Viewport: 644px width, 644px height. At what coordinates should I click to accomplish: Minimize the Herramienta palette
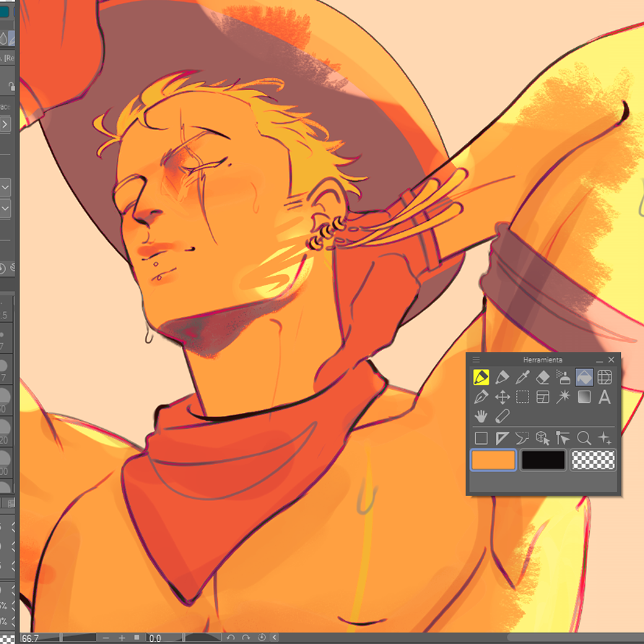[599, 360]
